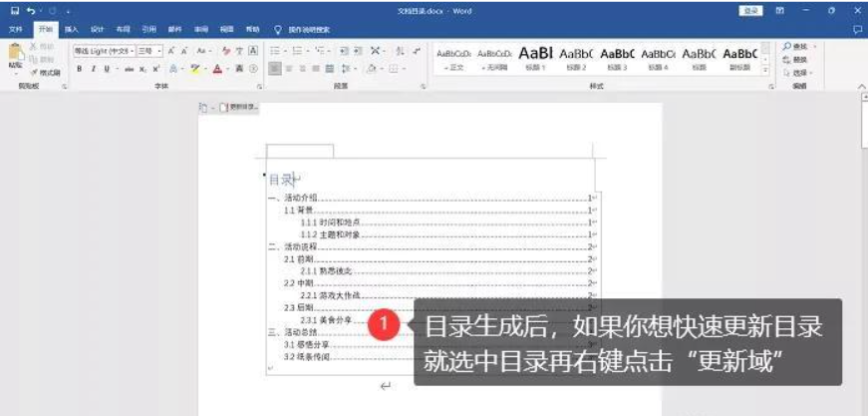
Task: Click the Increase Indent icon
Action: pos(358,51)
